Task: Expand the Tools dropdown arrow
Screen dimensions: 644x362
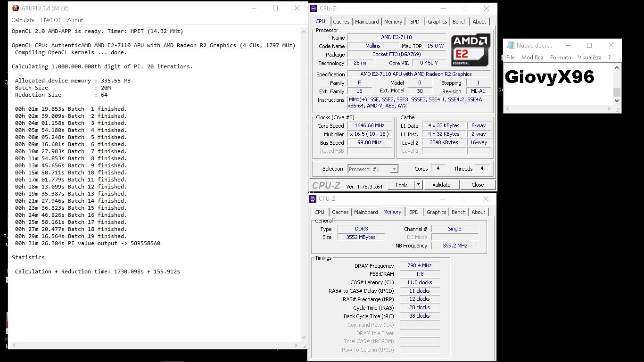Action: point(418,185)
